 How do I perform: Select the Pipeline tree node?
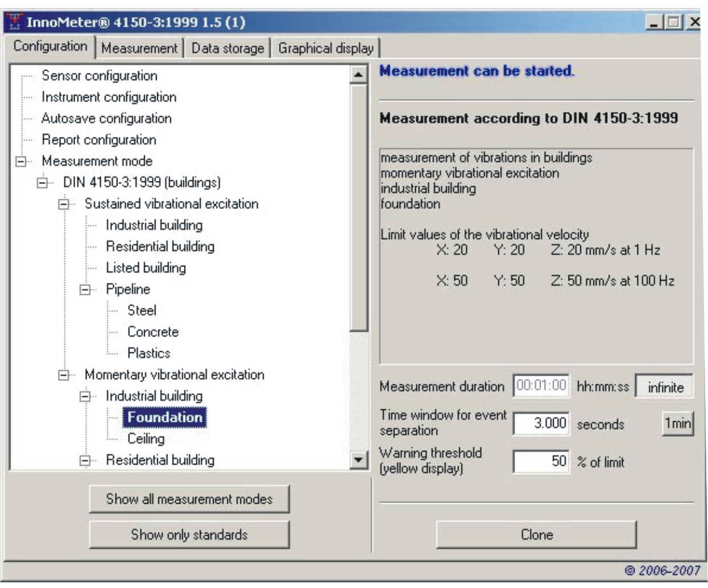pyautogui.click(x=128, y=289)
